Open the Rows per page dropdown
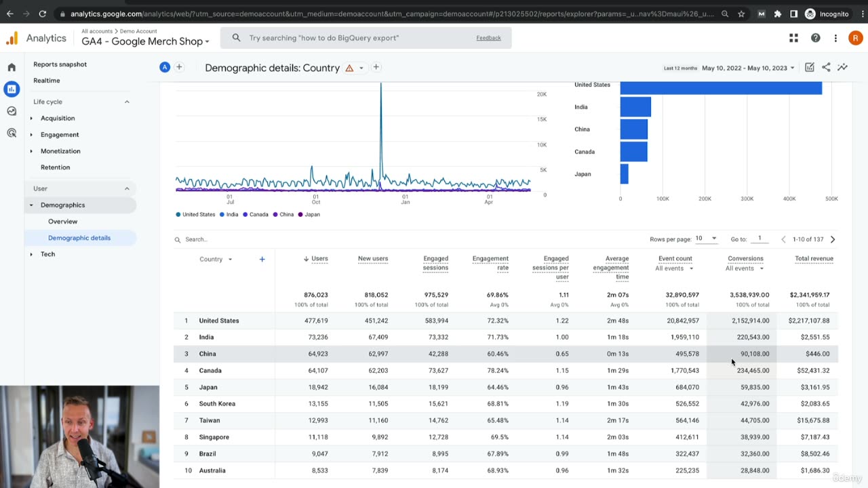This screenshot has height=488, width=868. tap(706, 239)
